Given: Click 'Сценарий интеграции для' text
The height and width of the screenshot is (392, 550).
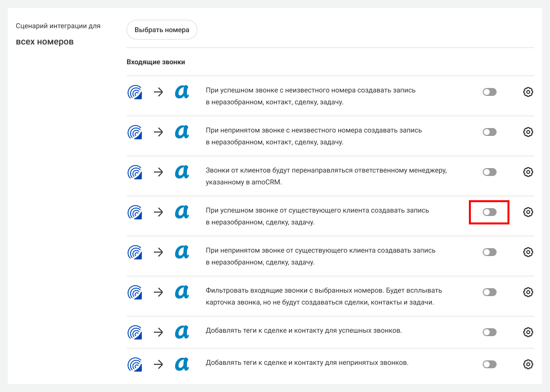Looking at the screenshot, I should 58,26.
